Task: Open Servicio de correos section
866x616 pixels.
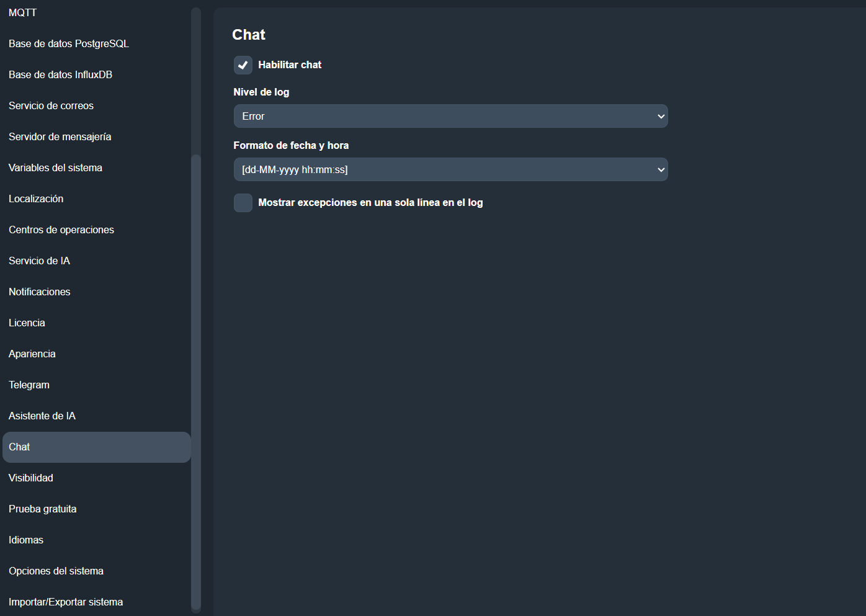Action: pos(51,105)
